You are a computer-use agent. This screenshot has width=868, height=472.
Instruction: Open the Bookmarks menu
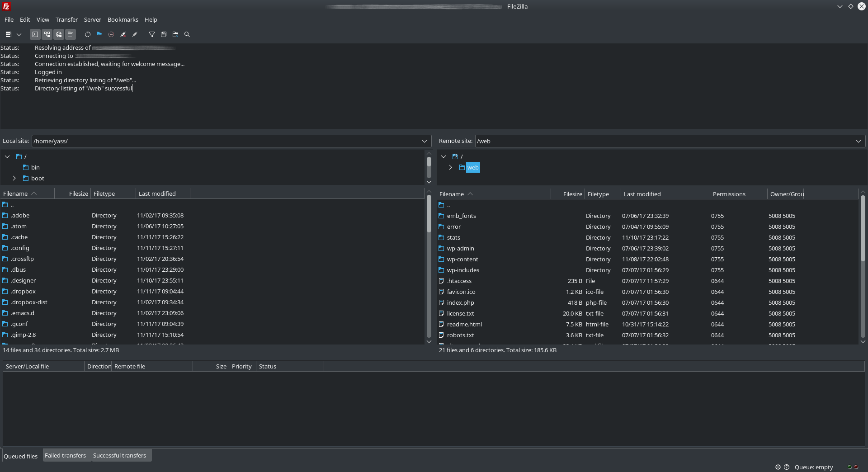(x=123, y=20)
